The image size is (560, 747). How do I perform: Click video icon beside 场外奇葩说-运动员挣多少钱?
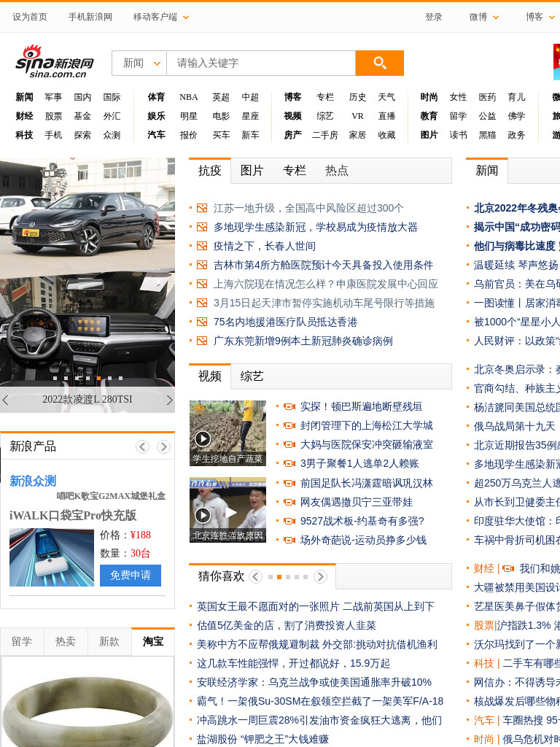point(289,541)
